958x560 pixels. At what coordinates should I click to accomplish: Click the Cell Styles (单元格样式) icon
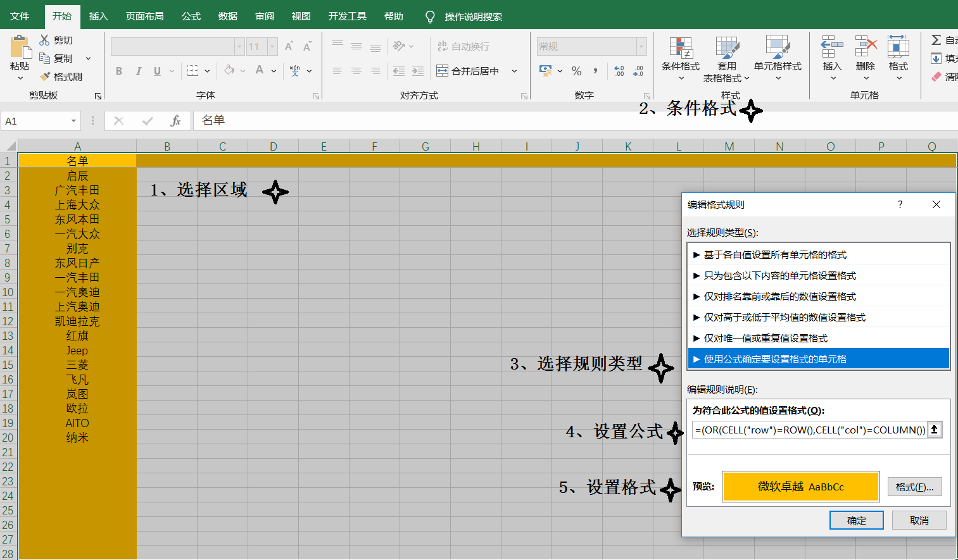[x=778, y=47]
